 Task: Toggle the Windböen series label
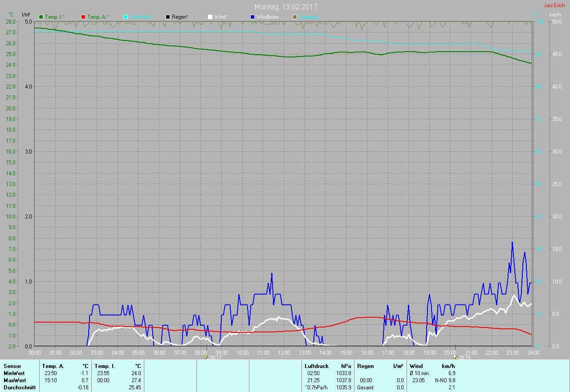tap(268, 17)
